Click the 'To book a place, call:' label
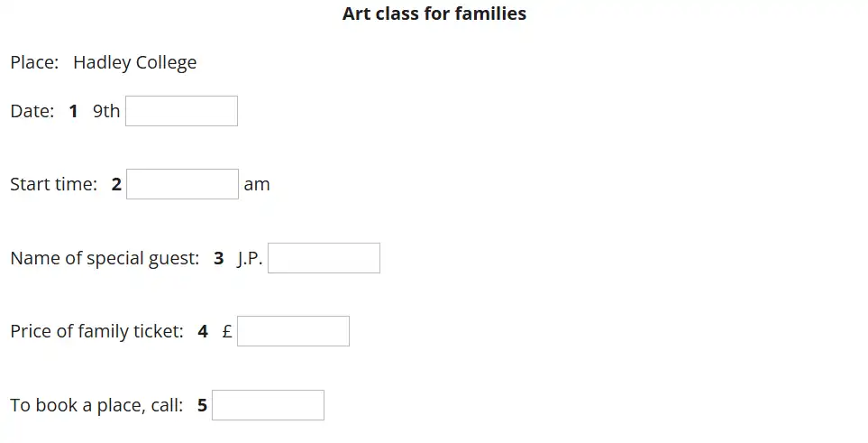Viewport: 868px width, 443px height. 96,405
